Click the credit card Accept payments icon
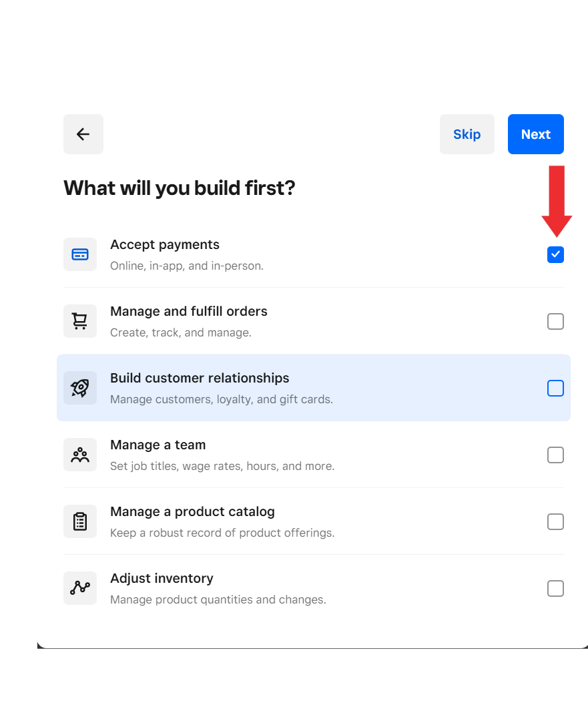Screen dimensions: 588x721 coord(80,254)
